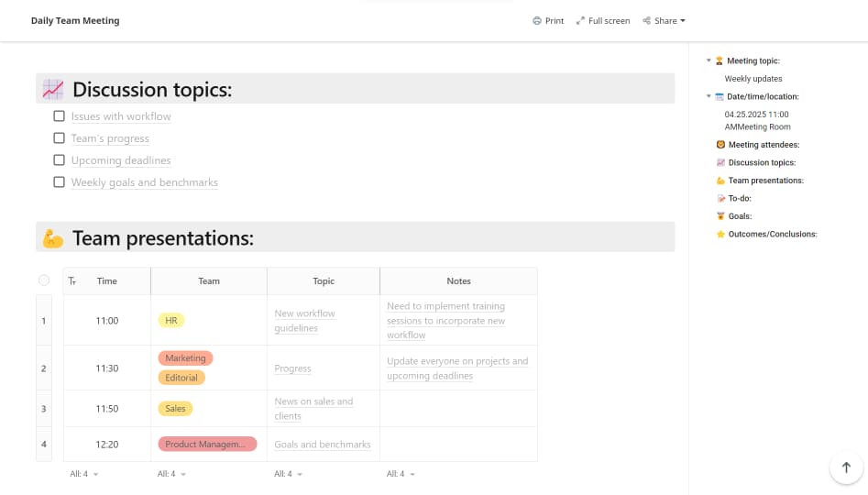Click the 'Full screen' button label
This screenshot has height=495, width=868.
tap(609, 21)
